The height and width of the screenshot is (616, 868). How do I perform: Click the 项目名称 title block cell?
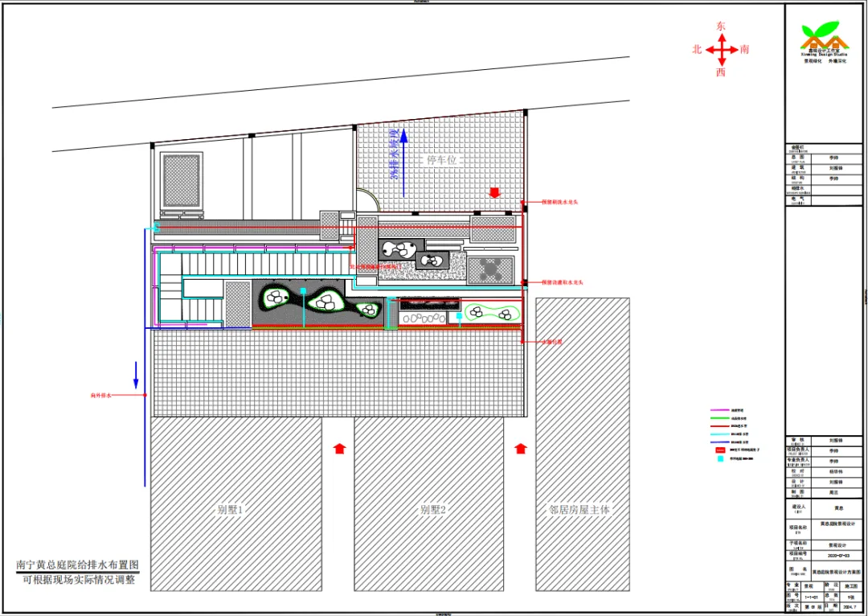point(798,528)
